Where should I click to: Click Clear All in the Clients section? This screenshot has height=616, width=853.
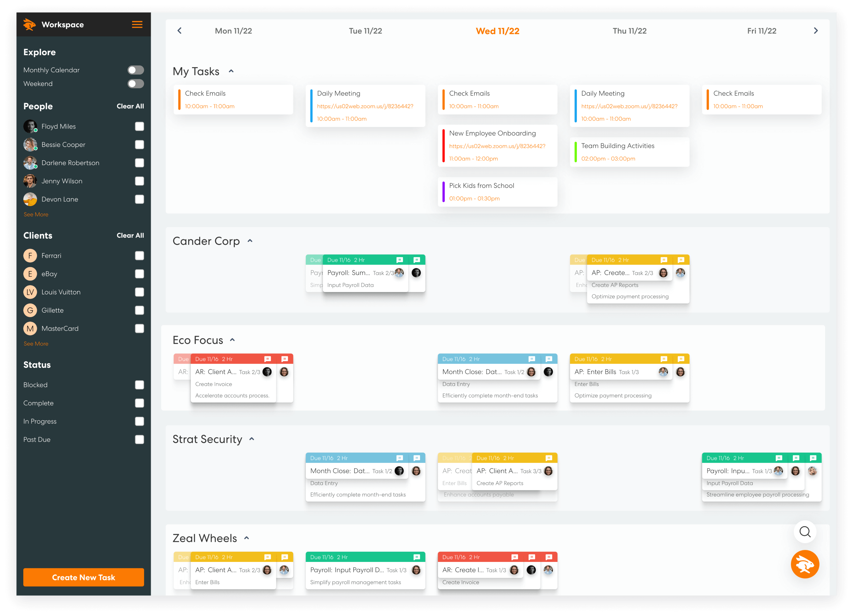pos(130,235)
